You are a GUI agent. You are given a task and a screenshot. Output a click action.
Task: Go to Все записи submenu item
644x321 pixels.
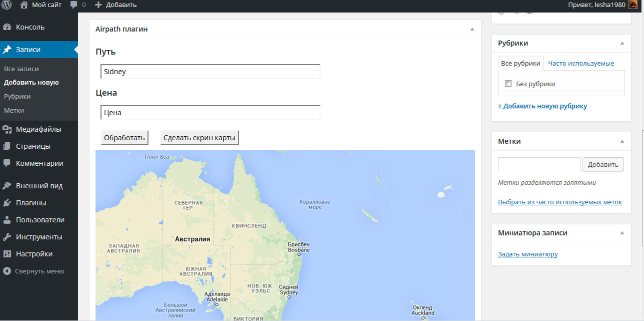click(x=21, y=69)
